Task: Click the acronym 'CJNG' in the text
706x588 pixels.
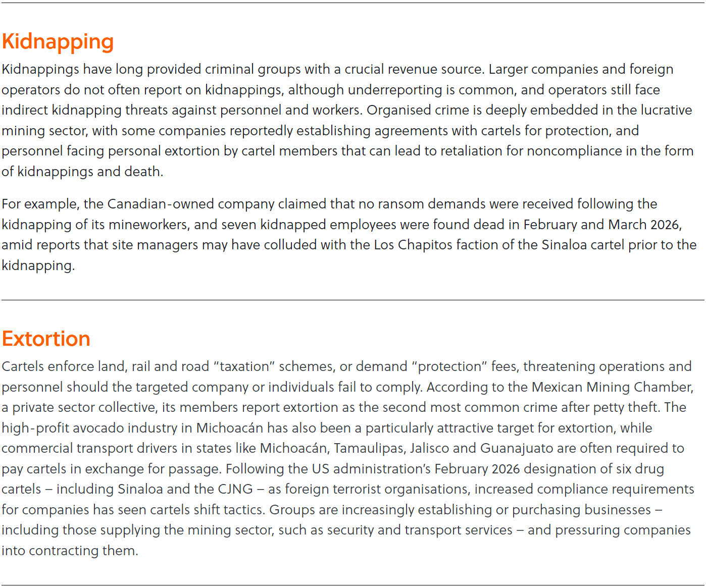Action: pos(235,489)
